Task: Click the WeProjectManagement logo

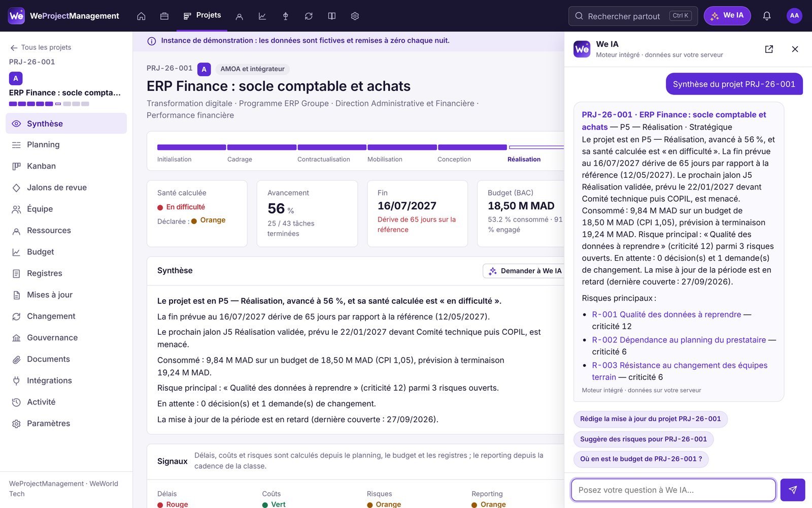Action: point(64,16)
